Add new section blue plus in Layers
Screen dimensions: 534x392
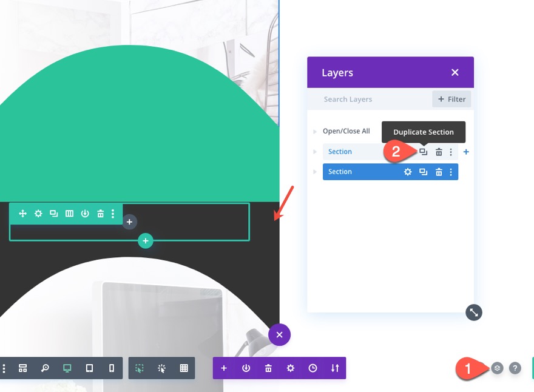pos(466,152)
